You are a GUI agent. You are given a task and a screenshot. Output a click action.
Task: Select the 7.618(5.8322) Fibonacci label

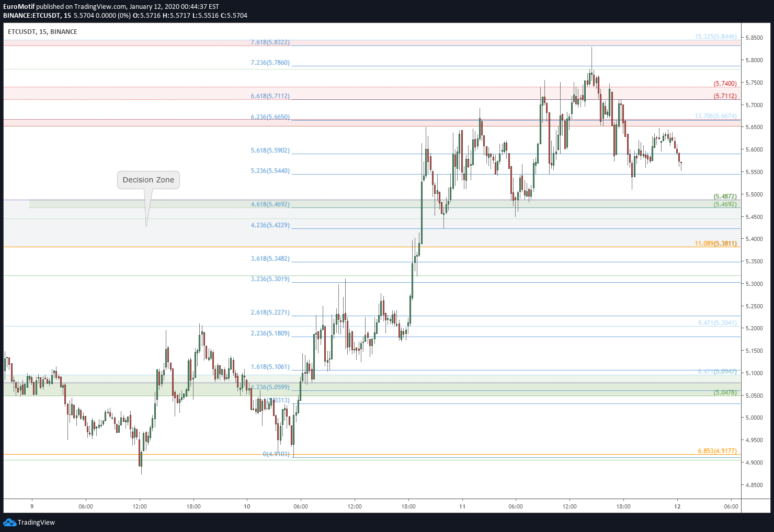[270, 42]
